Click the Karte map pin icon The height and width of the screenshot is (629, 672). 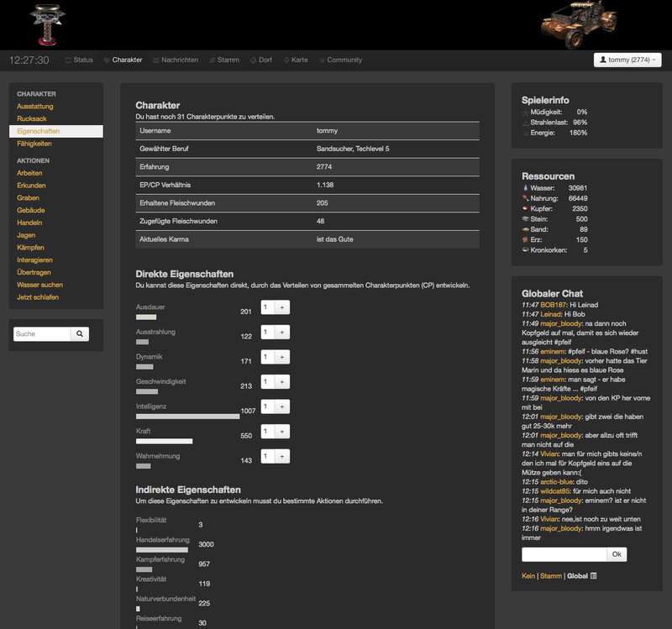point(286,60)
